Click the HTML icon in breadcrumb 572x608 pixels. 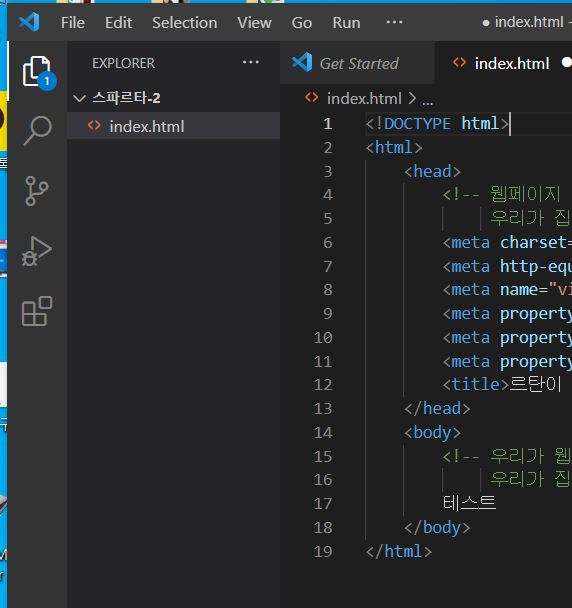click(312, 98)
